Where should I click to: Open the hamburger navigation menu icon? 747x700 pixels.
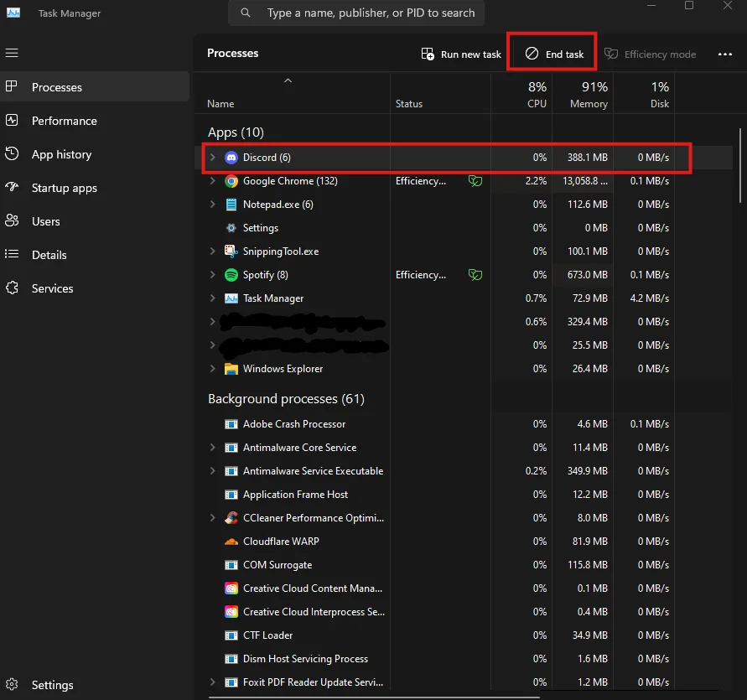tap(12, 53)
